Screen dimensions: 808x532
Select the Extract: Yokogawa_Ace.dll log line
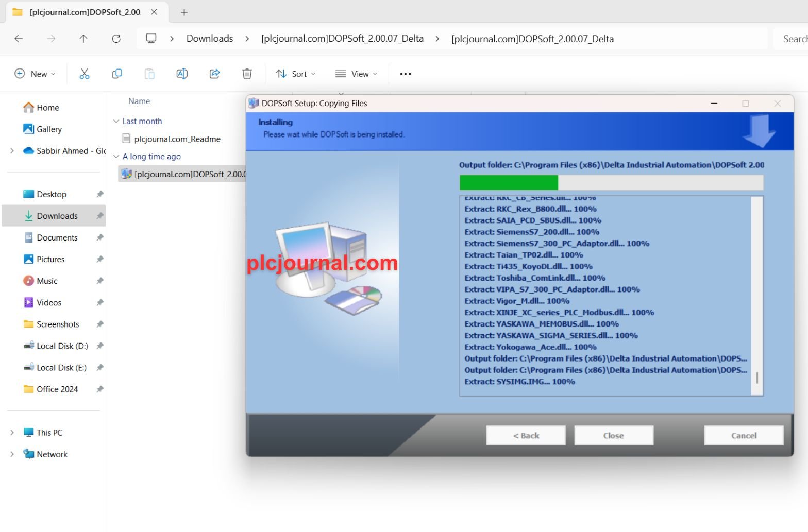pos(530,347)
